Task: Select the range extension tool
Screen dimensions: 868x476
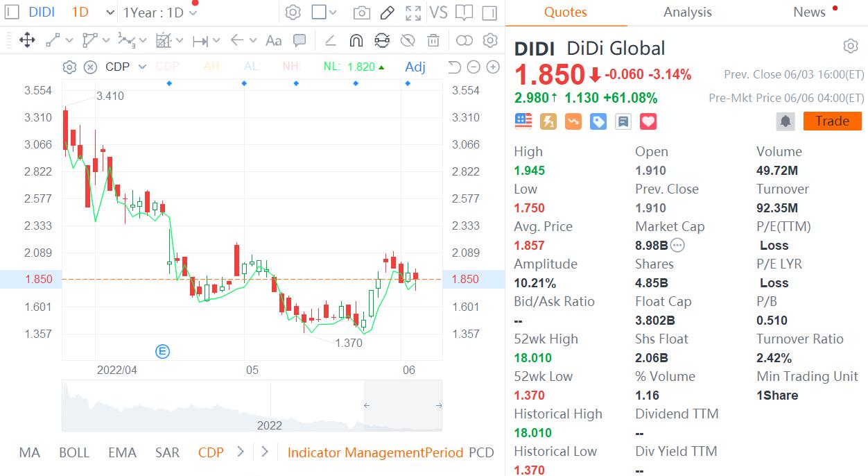Action: [200, 41]
